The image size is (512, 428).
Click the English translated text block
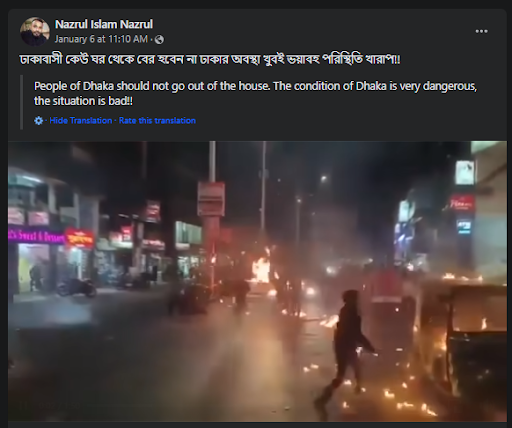pyautogui.click(x=256, y=93)
